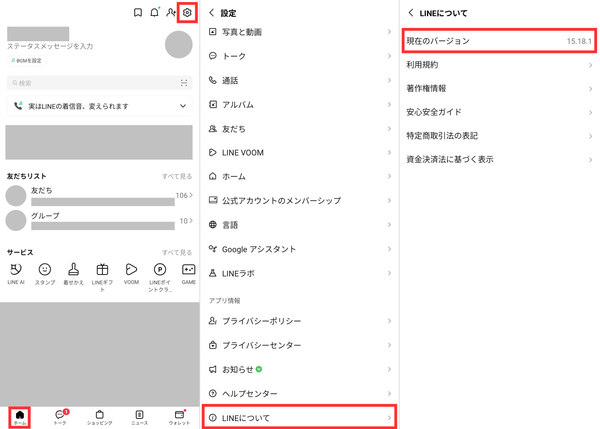The height and width of the screenshot is (429, 600).
Task: Open プライバシーセンター
Action: pos(300,345)
